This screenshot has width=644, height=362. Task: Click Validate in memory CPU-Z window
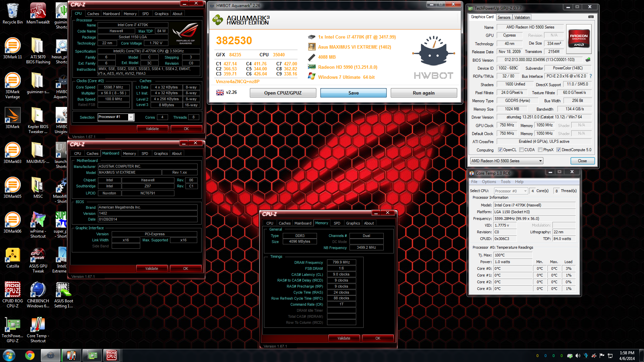pyautogui.click(x=344, y=338)
